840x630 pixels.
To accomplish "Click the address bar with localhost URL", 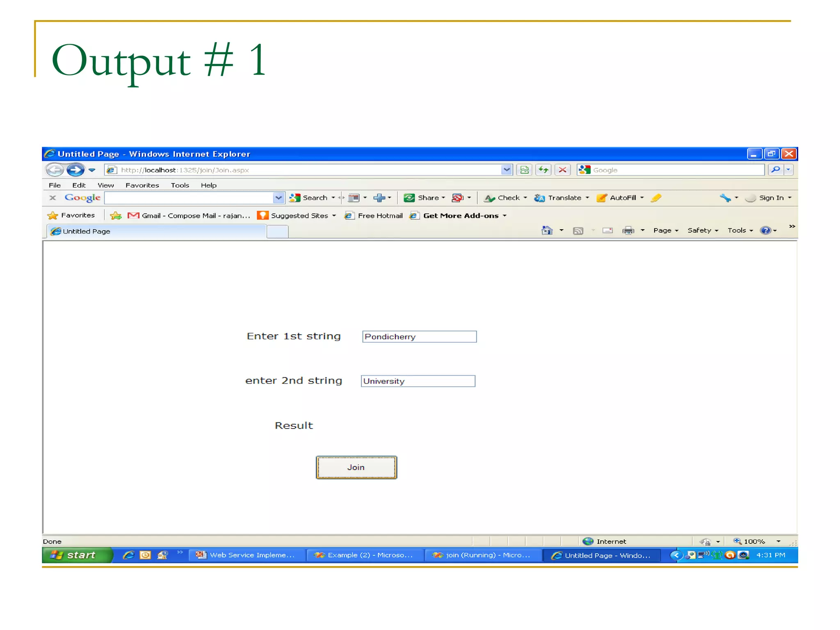I will (304, 170).
